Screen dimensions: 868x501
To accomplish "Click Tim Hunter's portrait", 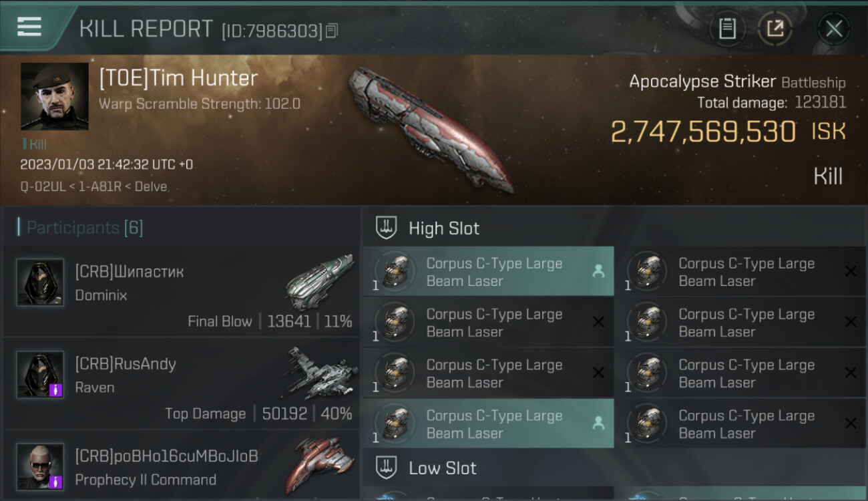I will pos(55,96).
